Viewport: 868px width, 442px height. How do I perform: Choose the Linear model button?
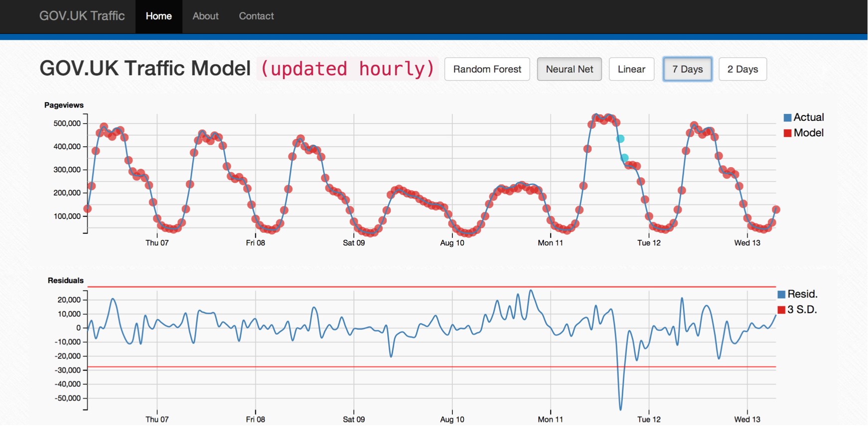click(631, 69)
